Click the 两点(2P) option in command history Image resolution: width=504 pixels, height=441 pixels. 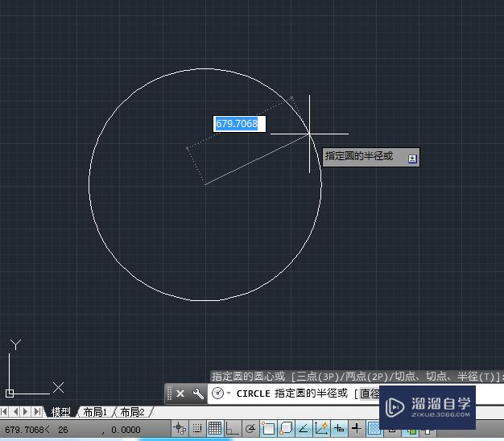click(366, 376)
